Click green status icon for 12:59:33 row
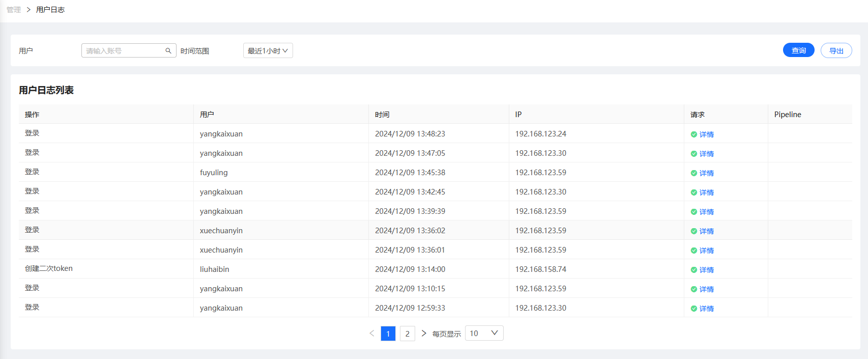The width and height of the screenshot is (868, 359). (x=693, y=309)
